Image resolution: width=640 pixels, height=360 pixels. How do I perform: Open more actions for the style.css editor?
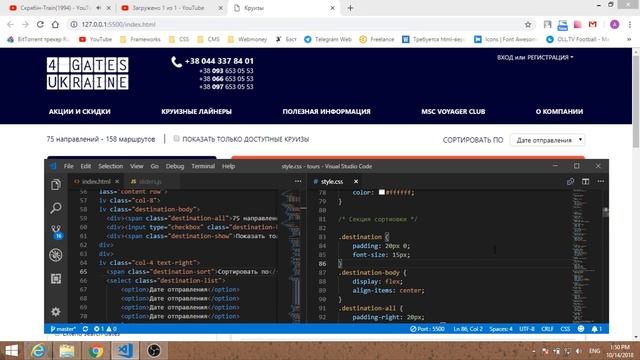pyautogui.click(x=600, y=181)
